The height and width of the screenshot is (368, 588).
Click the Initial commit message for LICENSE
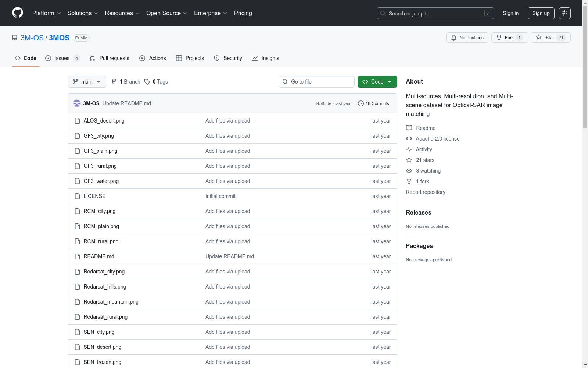[220, 196]
